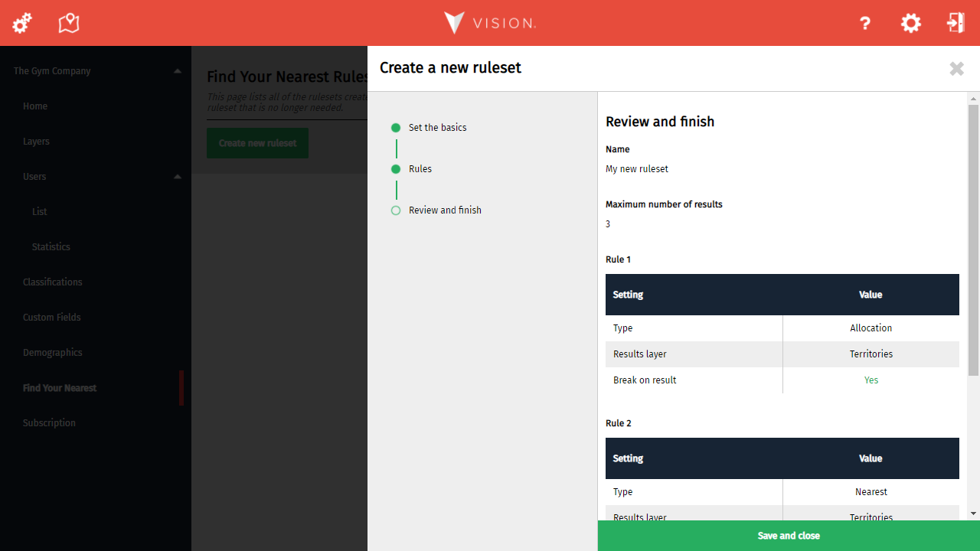The height and width of the screenshot is (551, 980).
Task: Open the Layers menu item
Action: click(36, 142)
